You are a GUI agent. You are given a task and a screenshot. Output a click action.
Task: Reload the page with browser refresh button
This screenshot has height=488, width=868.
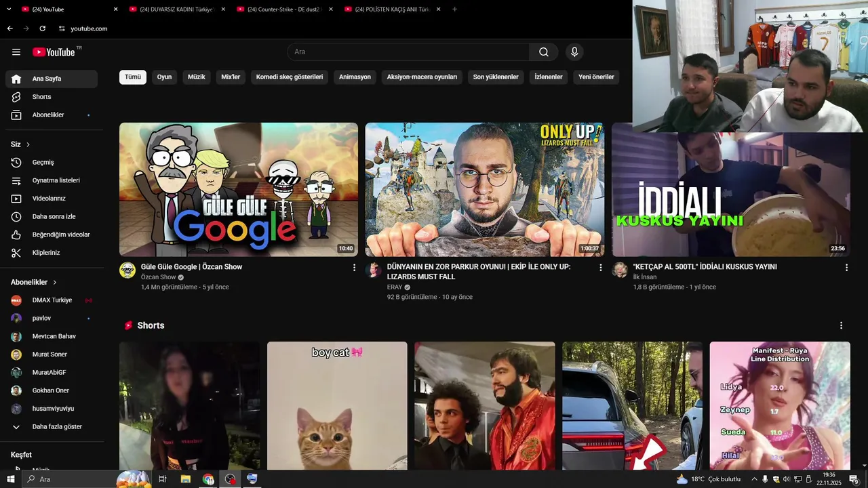tap(42, 28)
